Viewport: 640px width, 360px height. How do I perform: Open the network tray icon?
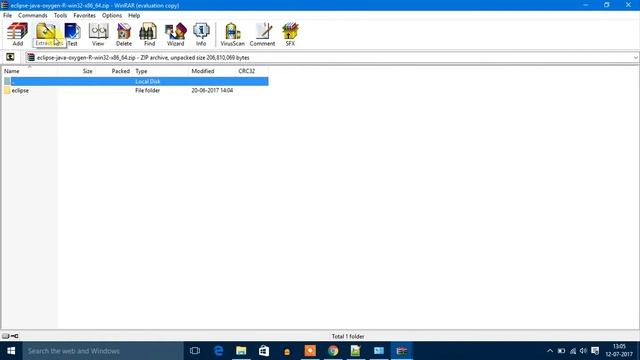[573, 351]
